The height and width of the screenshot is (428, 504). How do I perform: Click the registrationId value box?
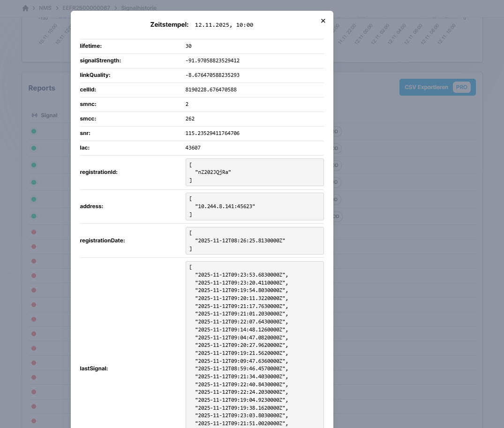click(255, 172)
